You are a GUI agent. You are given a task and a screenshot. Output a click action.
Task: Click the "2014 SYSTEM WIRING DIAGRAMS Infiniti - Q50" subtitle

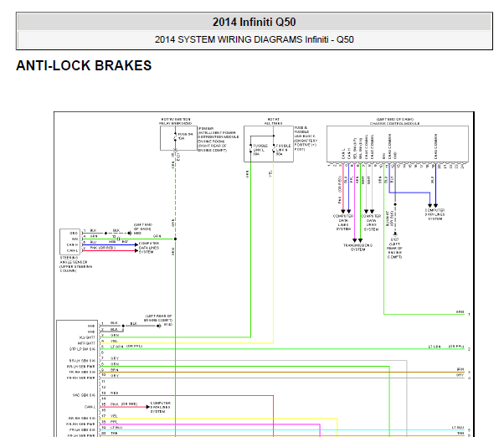(254, 39)
